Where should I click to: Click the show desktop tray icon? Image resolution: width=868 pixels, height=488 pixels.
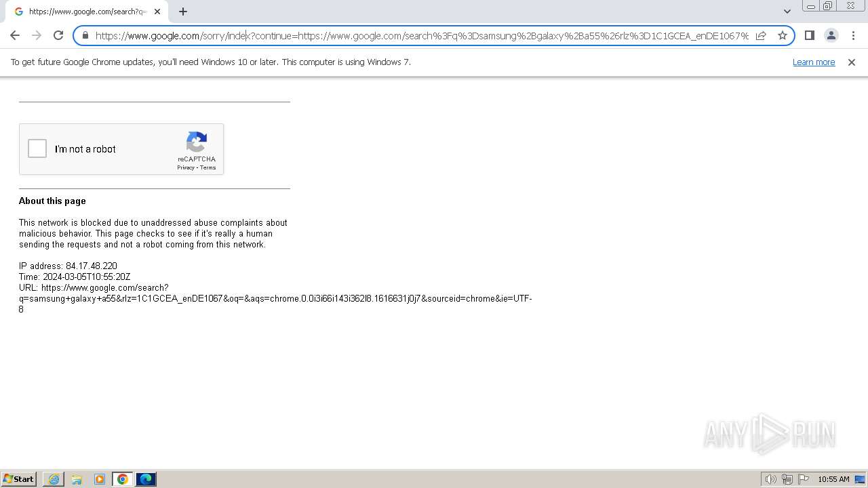click(861, 479)
